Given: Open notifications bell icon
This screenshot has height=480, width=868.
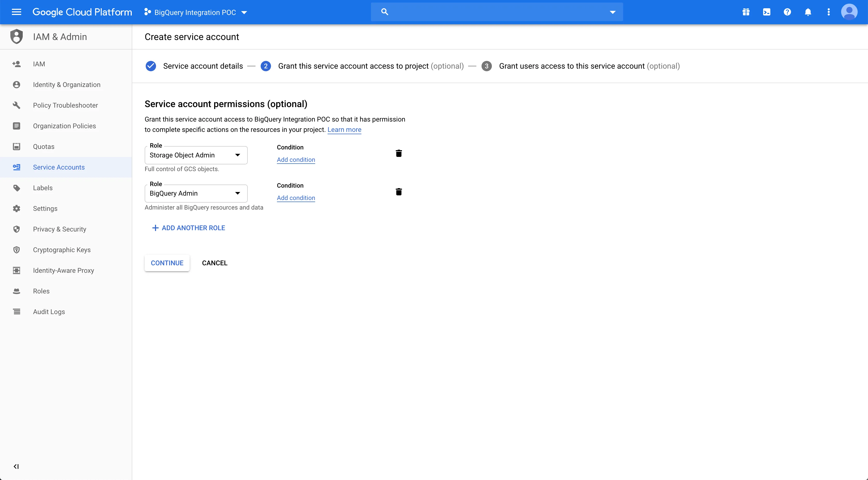Looking at the screenshot, I should (808, 12).
